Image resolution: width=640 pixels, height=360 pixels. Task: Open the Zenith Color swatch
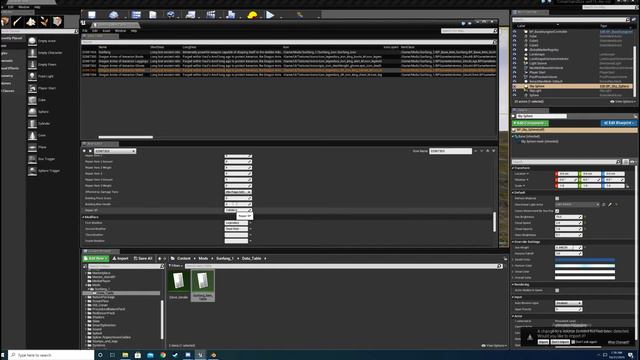pyautogui.click(x=585, y=260)
